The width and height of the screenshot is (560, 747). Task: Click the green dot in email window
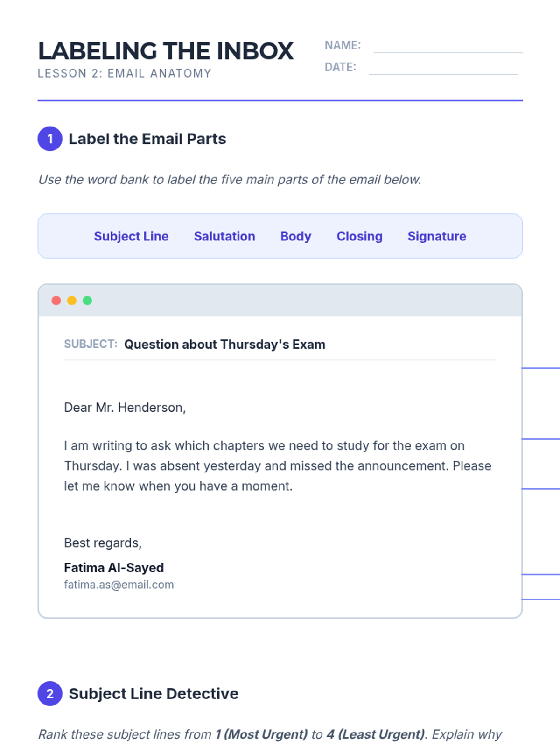tap(87, 301)
